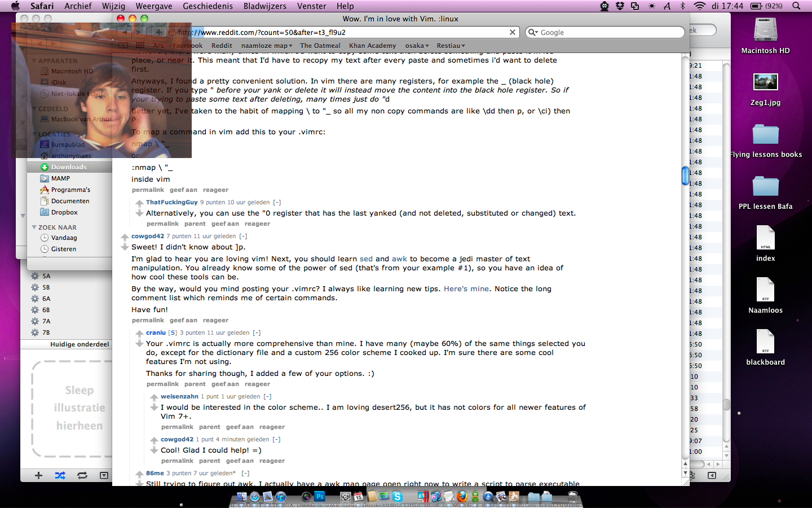This screenshot has height=508, width=812.
Task: Open the Bladwijzers menu
Action: [264, 6]
